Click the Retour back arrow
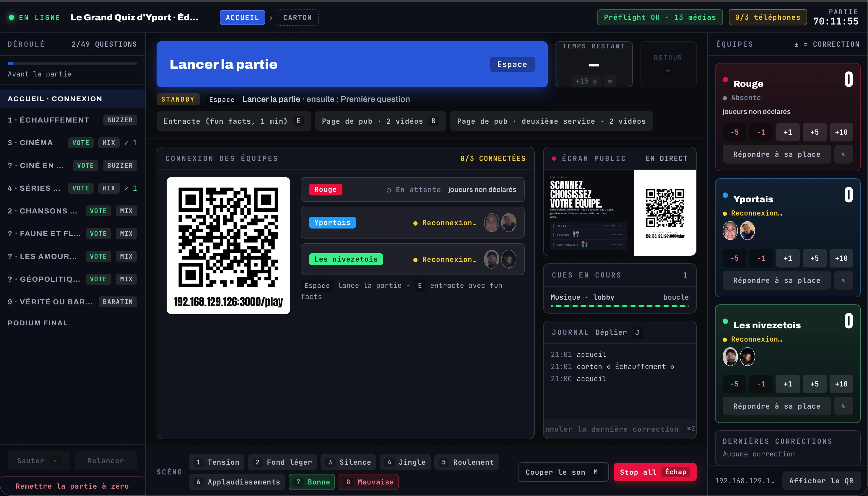The image size is (868, 496). [x=668, y=64]
